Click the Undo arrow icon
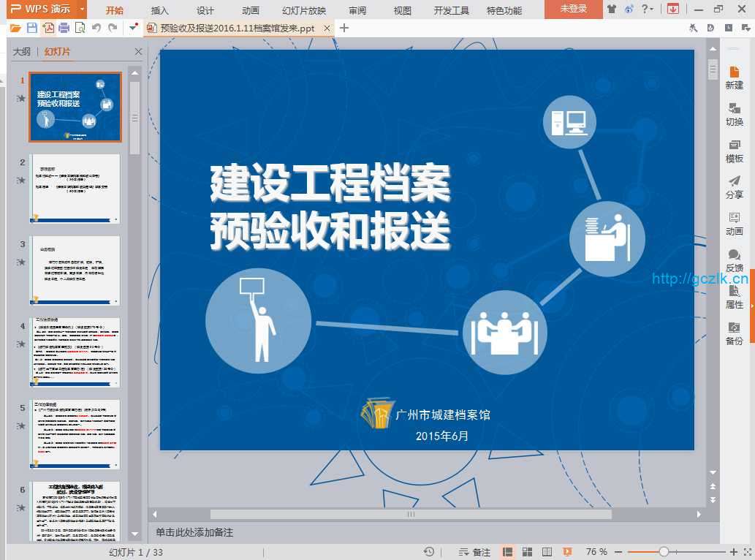This screenshot has width=755, height=560. 96,28
